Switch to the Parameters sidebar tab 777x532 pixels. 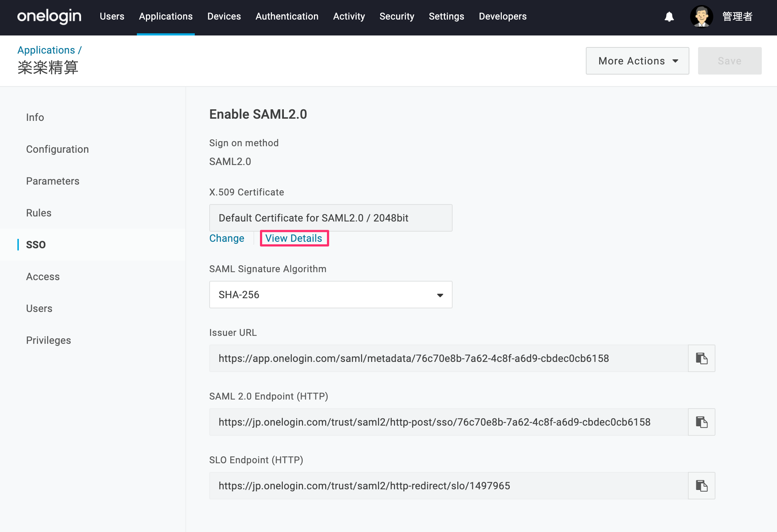click(53, 181)
